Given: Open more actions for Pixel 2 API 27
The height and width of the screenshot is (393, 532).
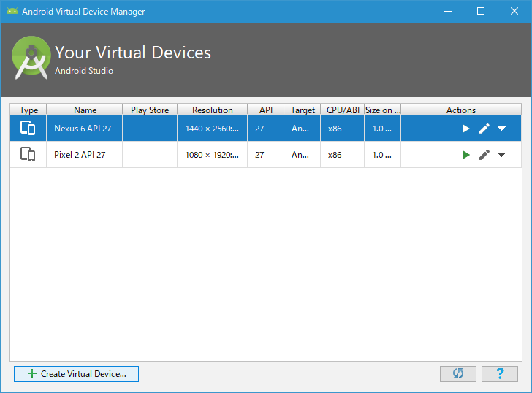Looking at the screenshot, I should (501, 155).
